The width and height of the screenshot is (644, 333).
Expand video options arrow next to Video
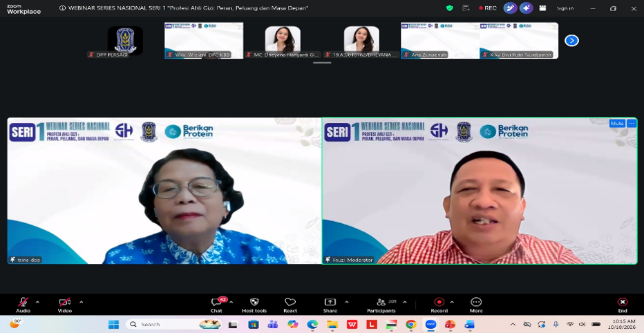tap(81, 302)
